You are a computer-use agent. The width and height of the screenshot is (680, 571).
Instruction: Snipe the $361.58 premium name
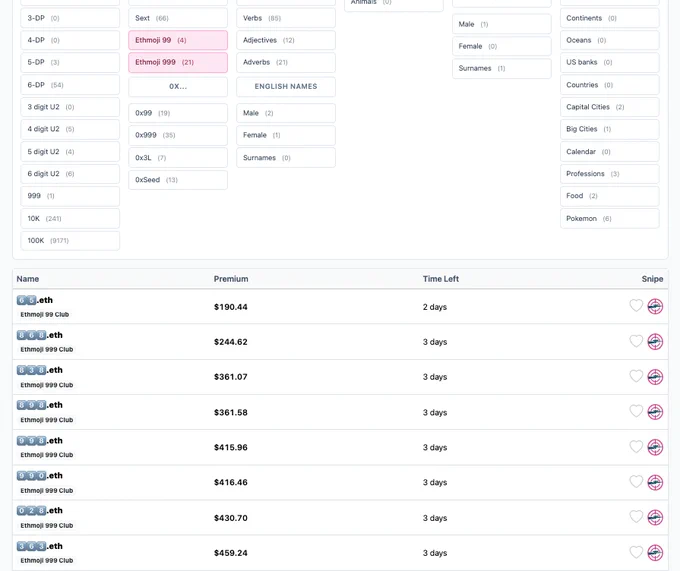pos(655,412)
